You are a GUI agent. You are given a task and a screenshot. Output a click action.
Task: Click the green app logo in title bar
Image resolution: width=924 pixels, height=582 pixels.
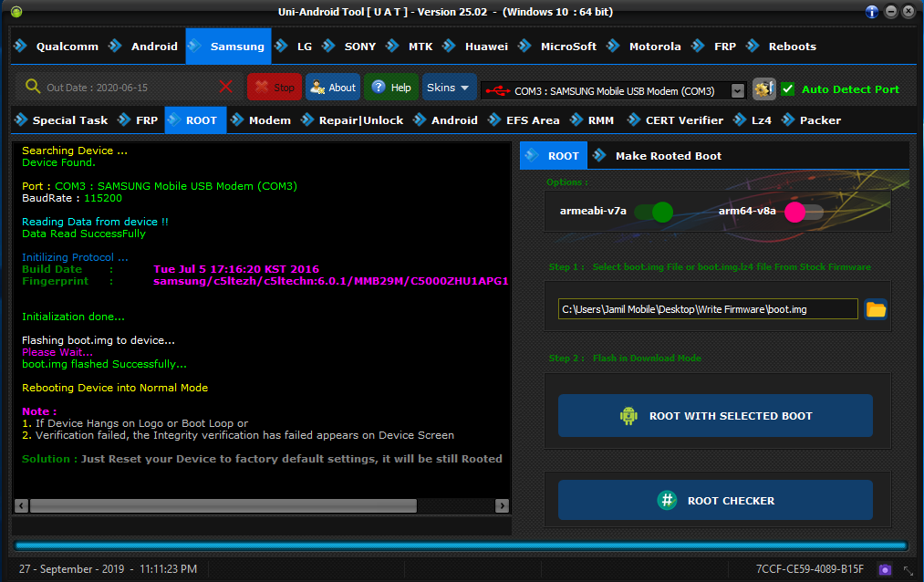click(16, 12)
